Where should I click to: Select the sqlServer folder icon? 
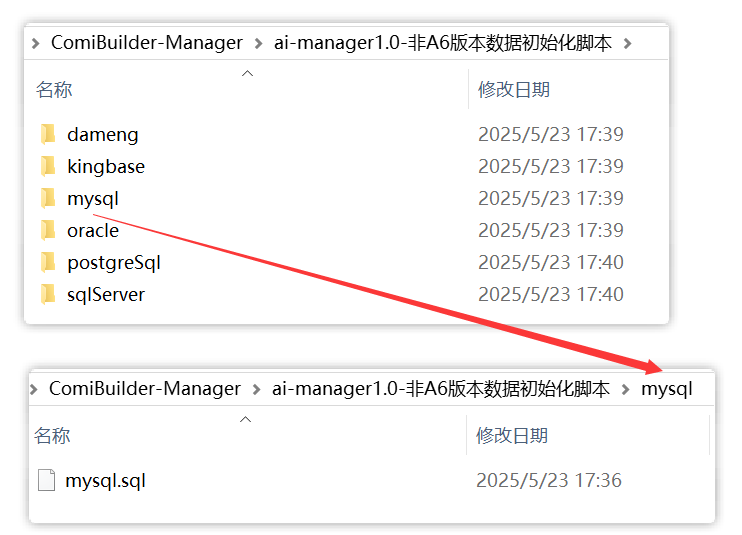(48, 294)
